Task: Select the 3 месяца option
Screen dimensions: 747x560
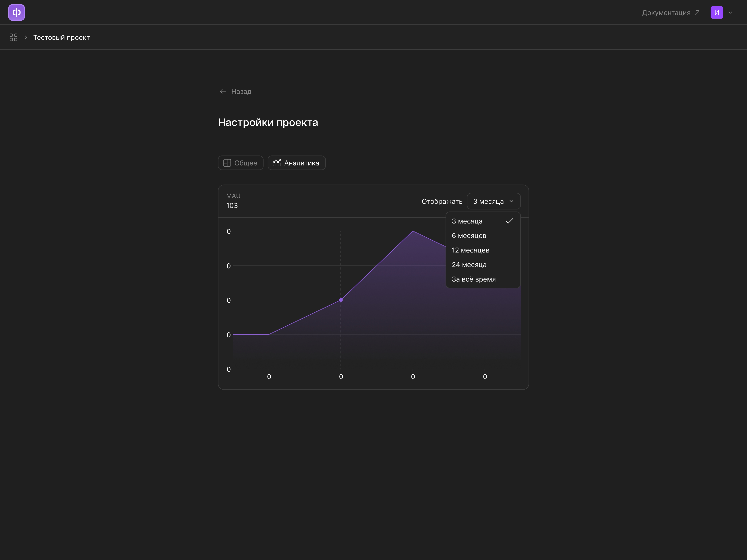Action: point(483,221)
